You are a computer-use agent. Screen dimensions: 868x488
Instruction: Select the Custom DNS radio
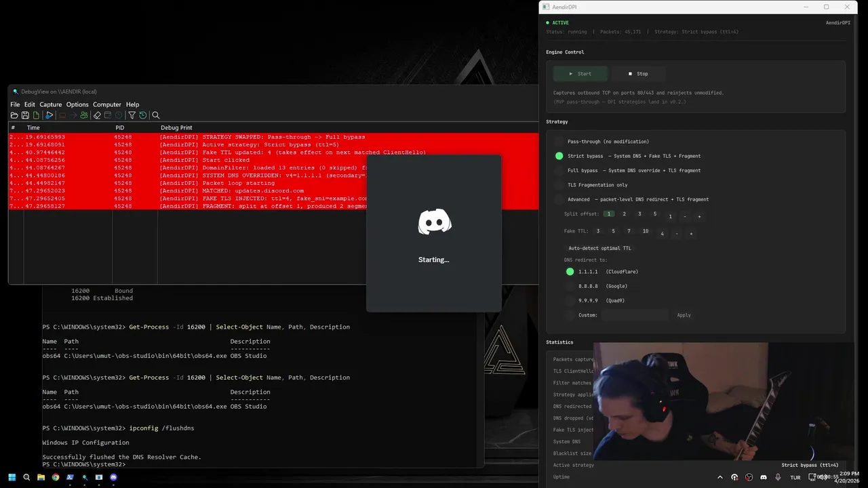pyautogui.click(x=570, y=315)
